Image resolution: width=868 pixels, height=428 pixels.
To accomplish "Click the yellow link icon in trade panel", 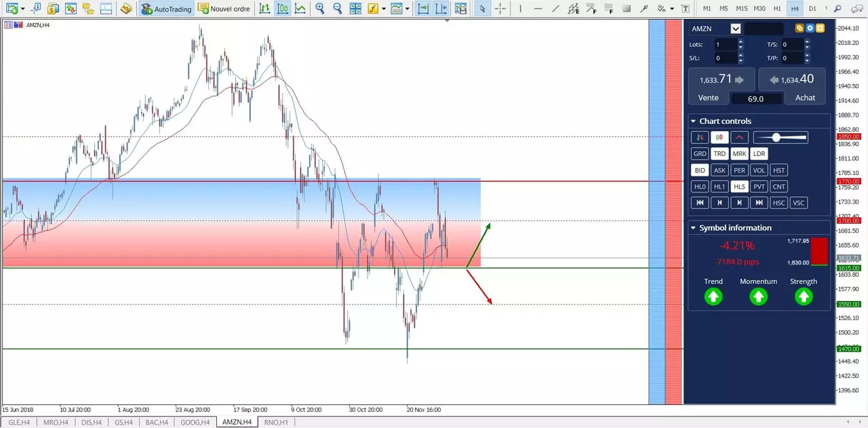I will pos(800,28).
